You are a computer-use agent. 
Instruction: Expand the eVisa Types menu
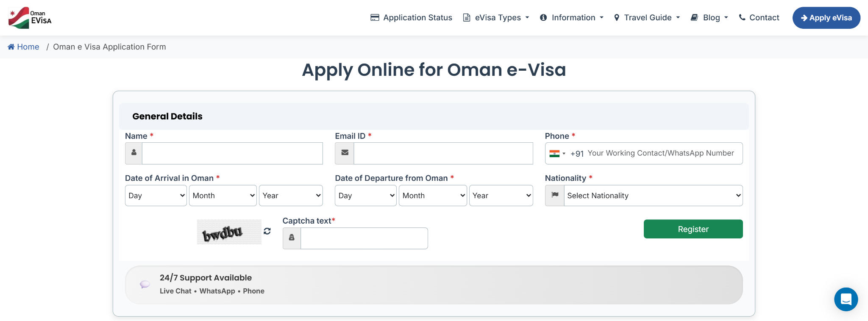(496, 18)
